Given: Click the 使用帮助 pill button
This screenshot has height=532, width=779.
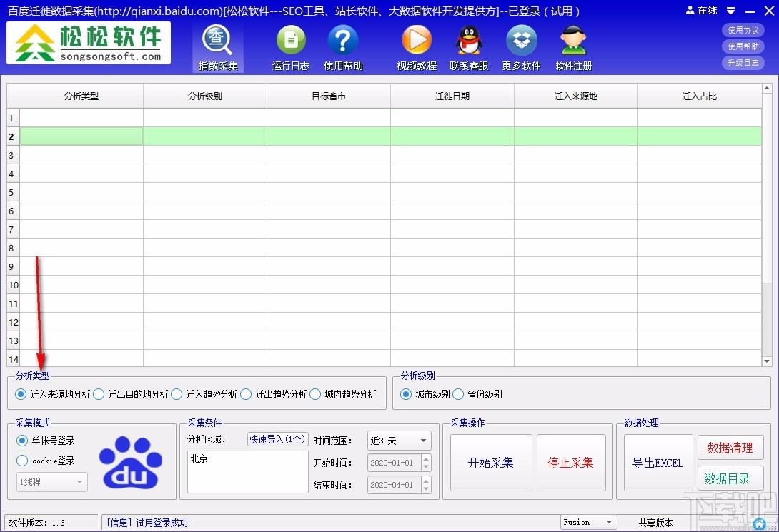Looking at the screenshot, I should [x=743, y=46].
